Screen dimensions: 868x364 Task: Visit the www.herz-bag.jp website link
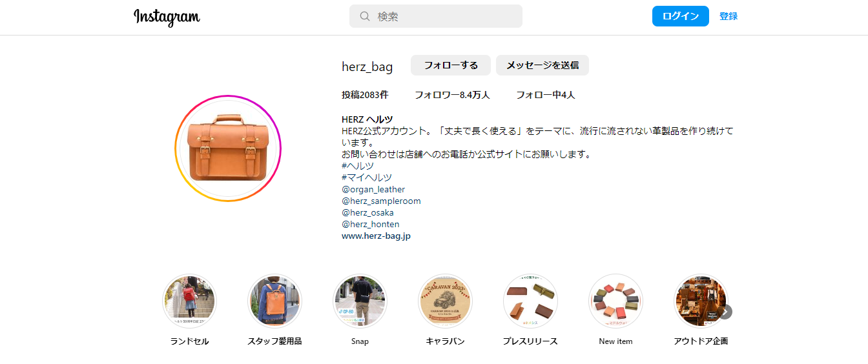(x=376, y=236)
